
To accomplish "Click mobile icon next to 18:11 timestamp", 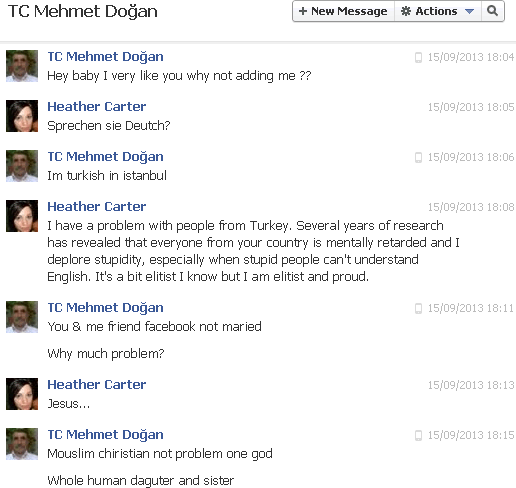I will pyautogui.click(x=418, y=308).
